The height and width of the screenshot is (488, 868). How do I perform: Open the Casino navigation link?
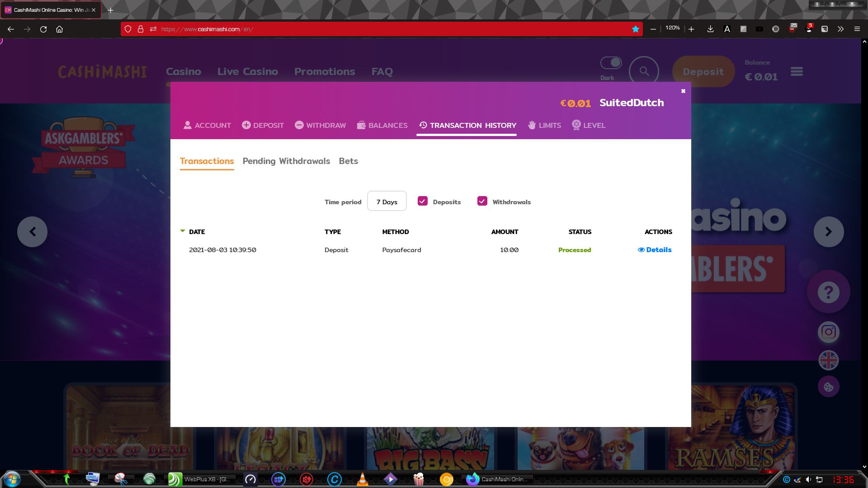184,71
